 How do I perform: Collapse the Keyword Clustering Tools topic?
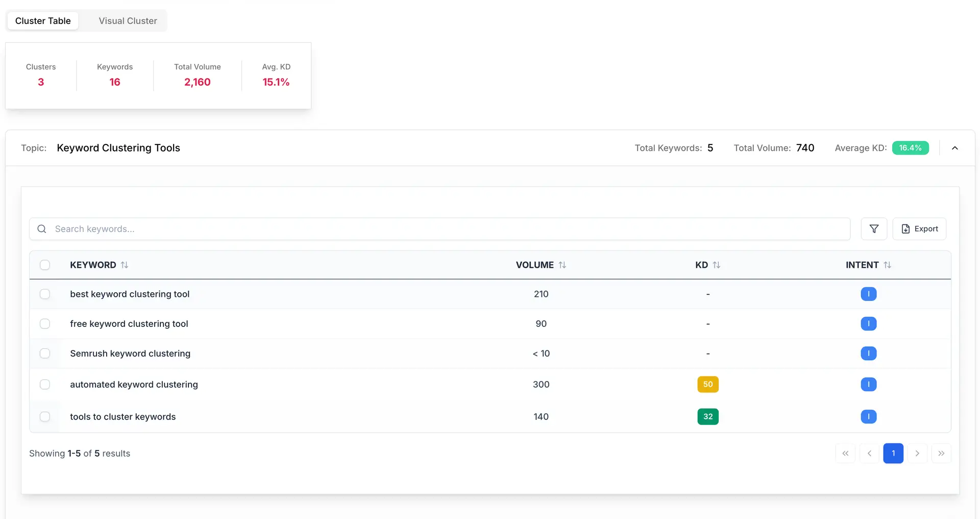[955, 148]
